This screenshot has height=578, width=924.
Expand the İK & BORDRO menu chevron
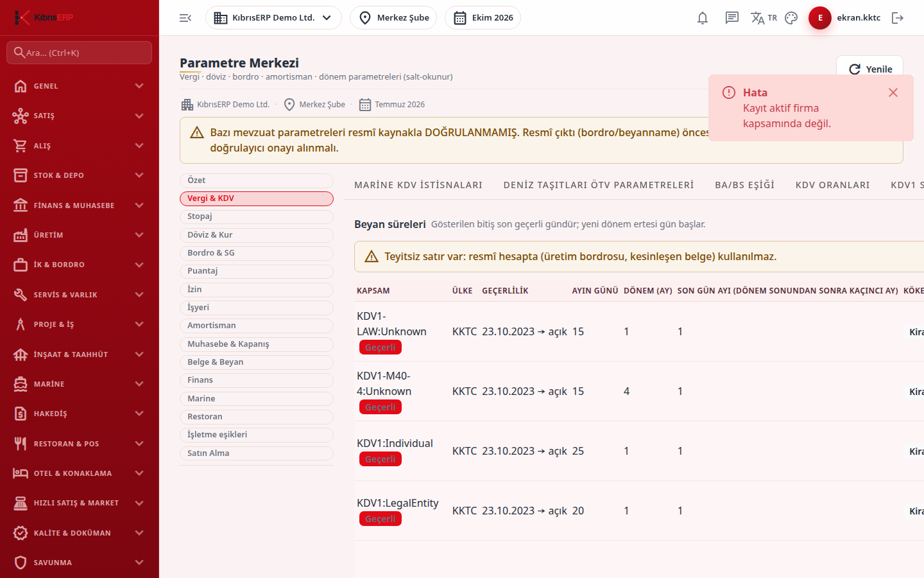pos(139,265)
